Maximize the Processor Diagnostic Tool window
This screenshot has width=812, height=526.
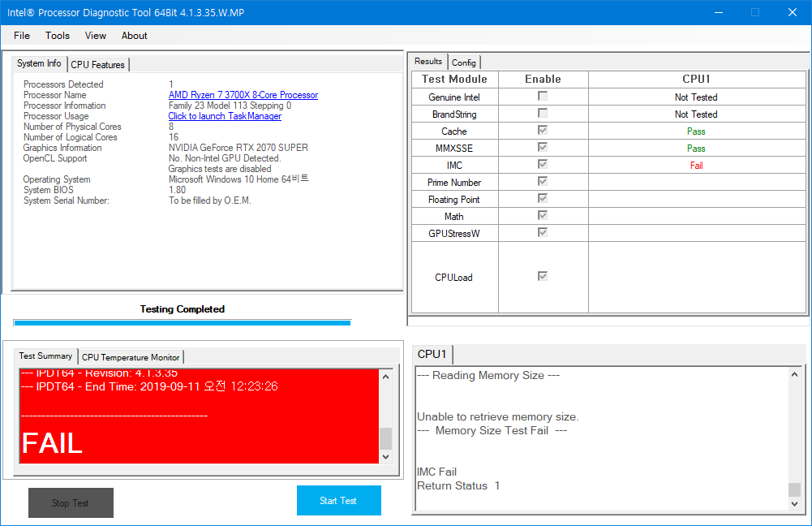[755, 12]
